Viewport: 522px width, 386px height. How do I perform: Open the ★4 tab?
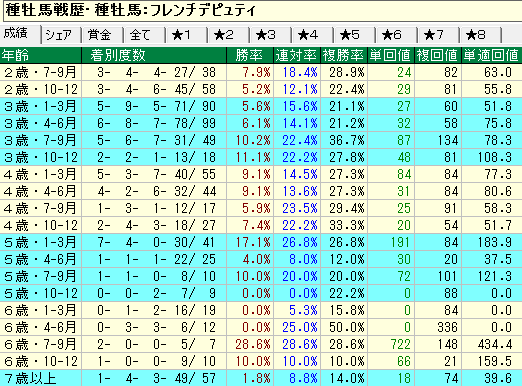pos(312,35)
